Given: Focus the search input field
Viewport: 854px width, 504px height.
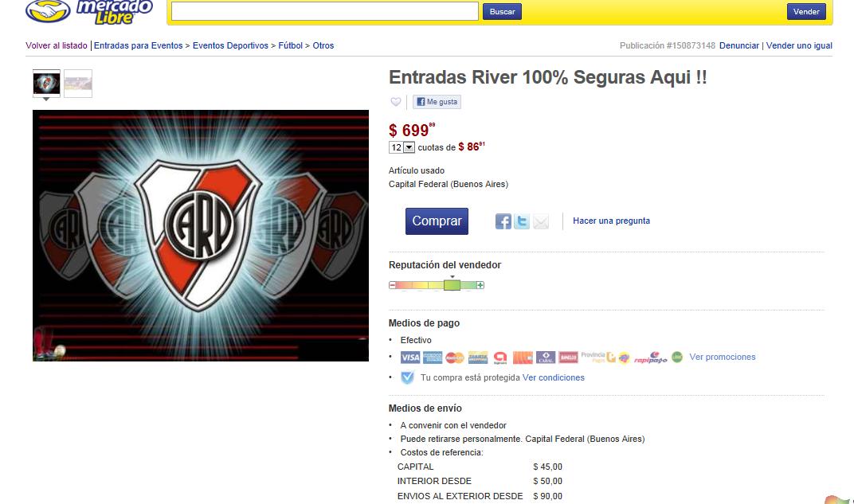Looking at the screenshot, I should coord(324,11).
